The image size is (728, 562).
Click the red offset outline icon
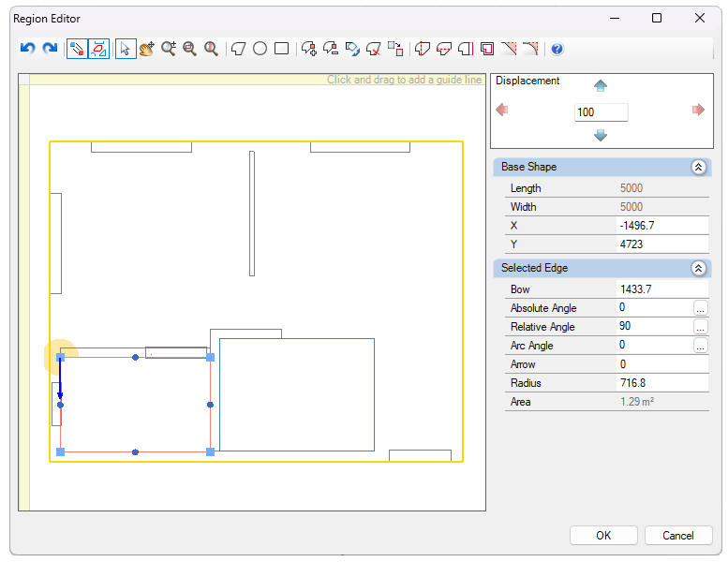coord(487,49)
